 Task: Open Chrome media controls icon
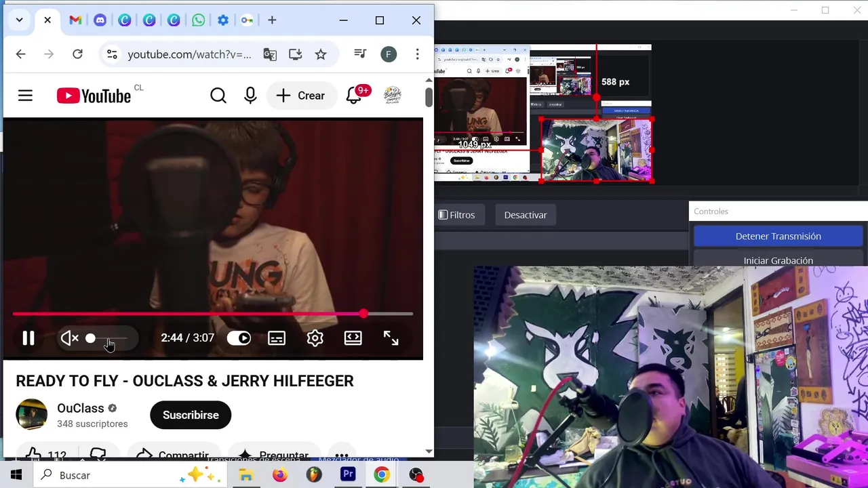[x=360, y=54]
